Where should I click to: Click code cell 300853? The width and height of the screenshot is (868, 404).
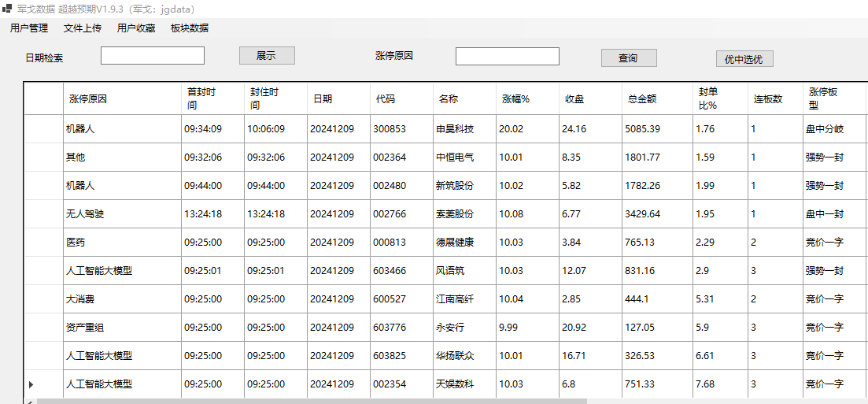tap(402, 129)
